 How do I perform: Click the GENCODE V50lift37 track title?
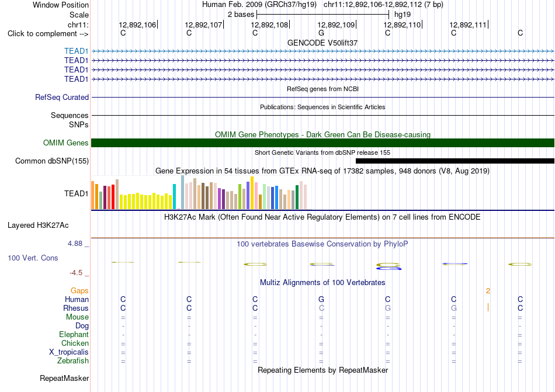322,43
